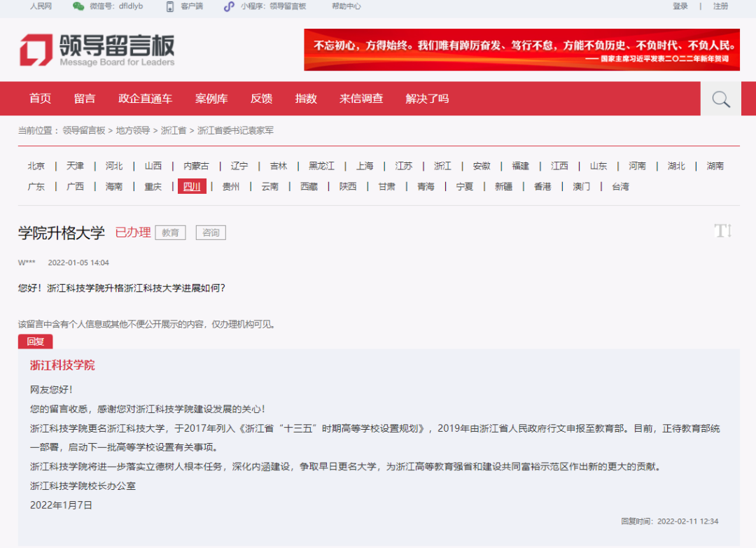Select the highlighted 四川 province link

[192, 187]
